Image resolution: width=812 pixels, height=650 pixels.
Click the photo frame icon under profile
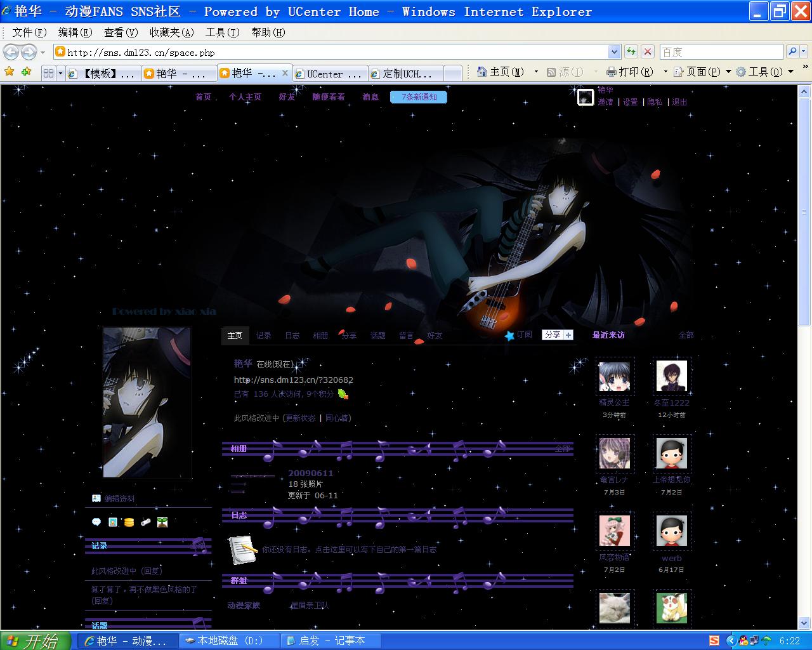(113, 522)
